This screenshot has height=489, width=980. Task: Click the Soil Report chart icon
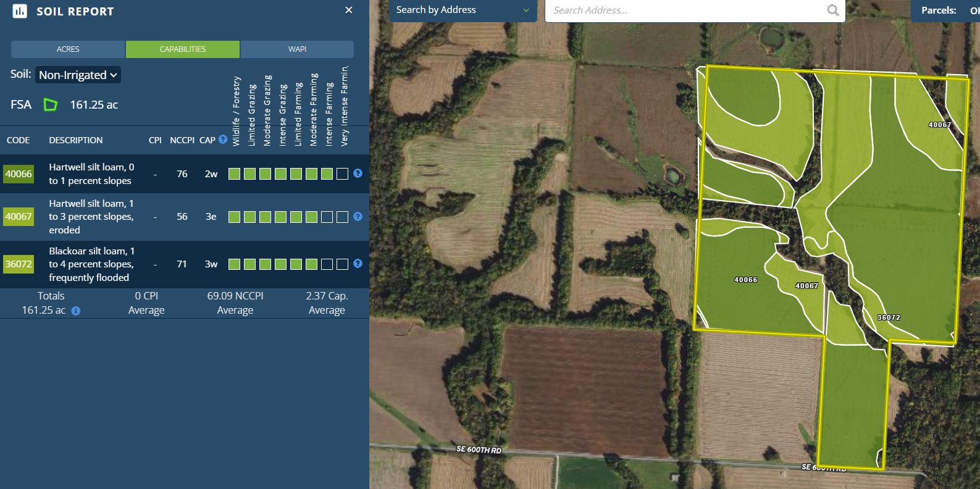(20, 11)
